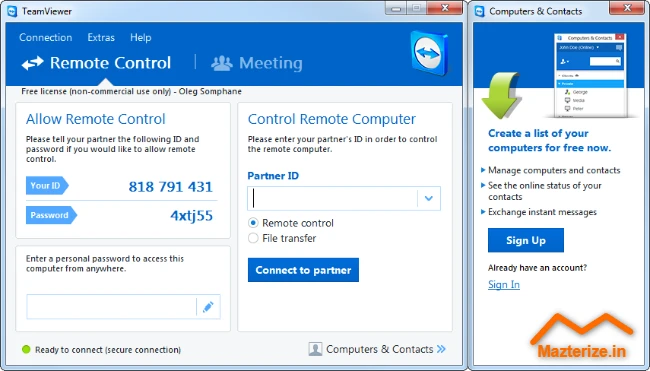
Task: Click the Your ID value 818 791 431
Action: (x=170, y=187)
